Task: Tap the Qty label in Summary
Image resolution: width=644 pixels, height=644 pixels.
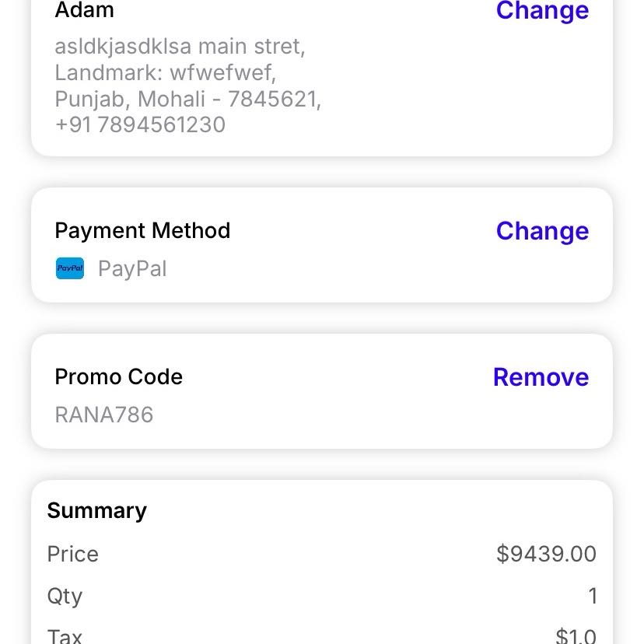Action: tap(65, 596)
